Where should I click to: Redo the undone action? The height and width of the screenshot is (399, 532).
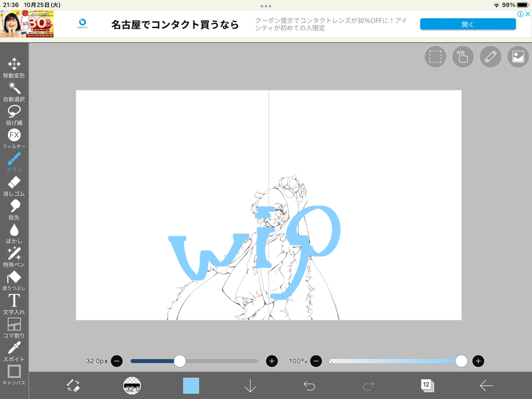tap(368, 386)
